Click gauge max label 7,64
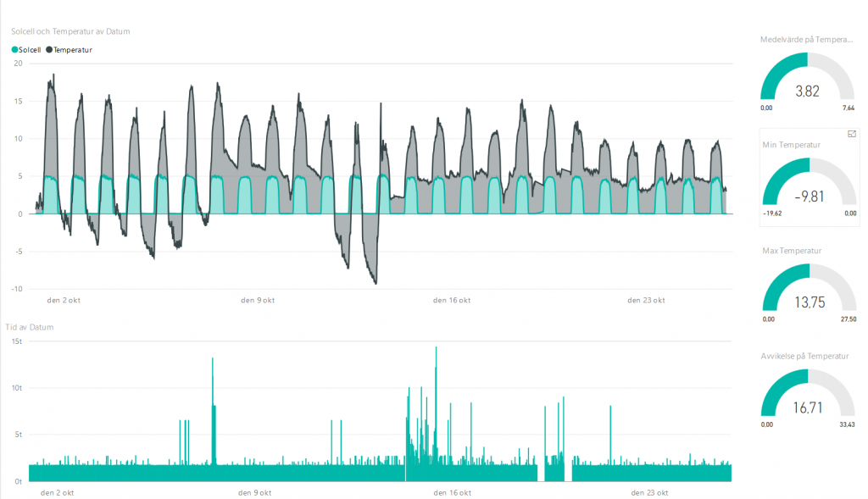The width and height of the screenshot is (868, 499). 848,108
